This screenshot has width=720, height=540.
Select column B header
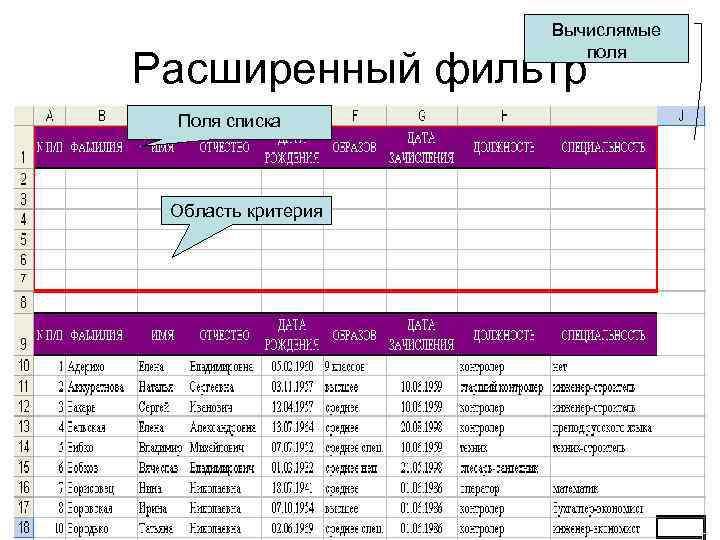101,115
